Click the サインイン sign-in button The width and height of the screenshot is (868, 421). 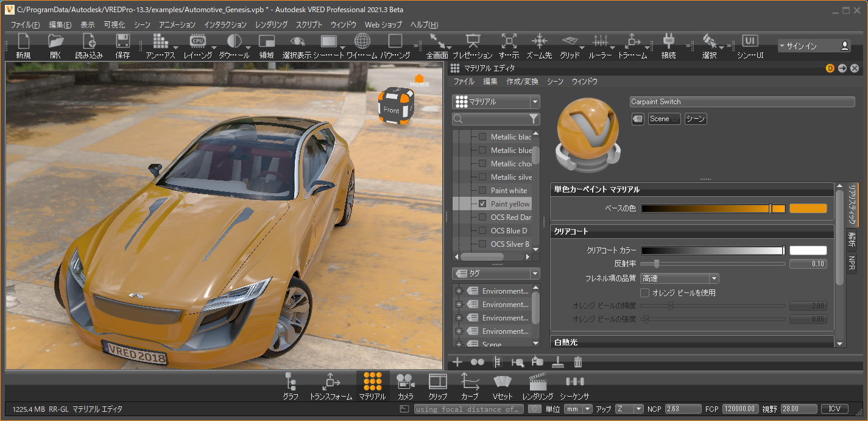click(x=814, y=46)
